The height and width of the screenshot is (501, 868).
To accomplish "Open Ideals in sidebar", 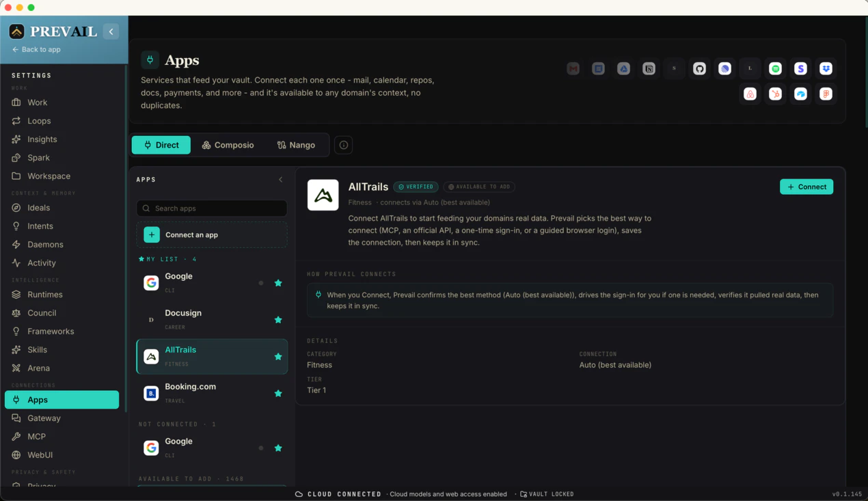I will [62, 208].
